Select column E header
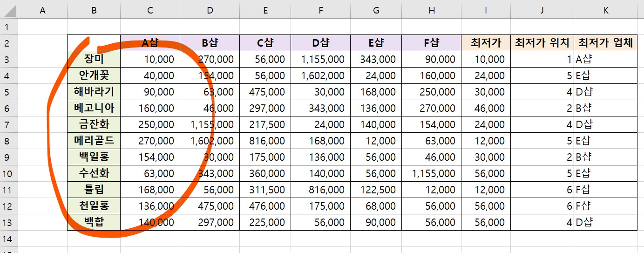Viewport: 644px width, 253px height. pos(265,10)
